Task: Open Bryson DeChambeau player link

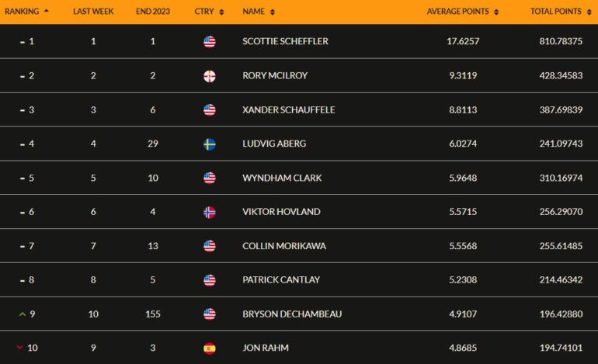Action: point(292,314)
